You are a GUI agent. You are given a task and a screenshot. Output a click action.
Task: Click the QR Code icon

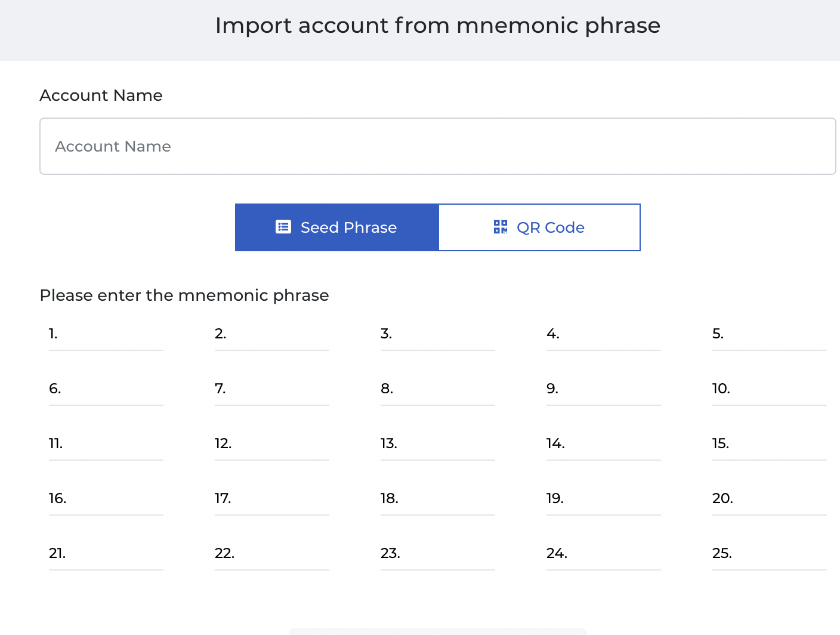500,227
